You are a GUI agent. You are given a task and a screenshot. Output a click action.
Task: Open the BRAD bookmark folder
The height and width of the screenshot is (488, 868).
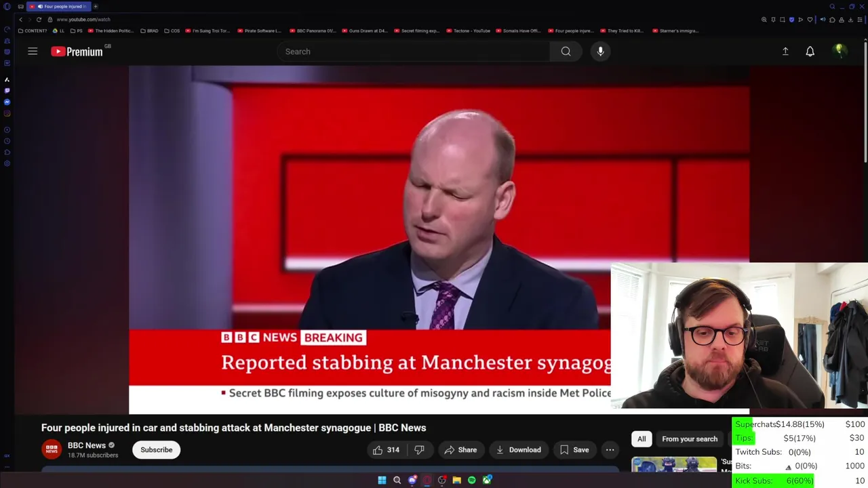[x=149, y=30]
